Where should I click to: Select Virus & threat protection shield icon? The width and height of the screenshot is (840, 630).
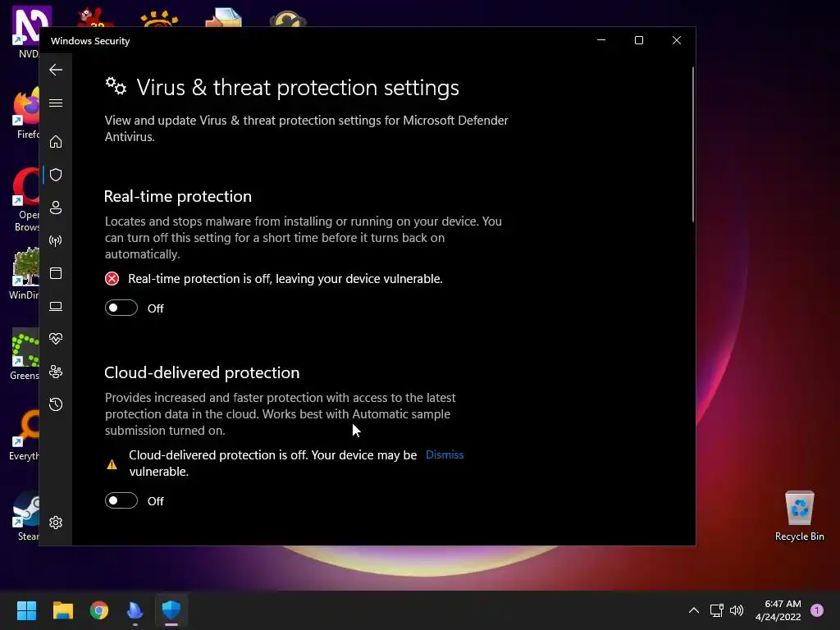[x=56, y=175]
